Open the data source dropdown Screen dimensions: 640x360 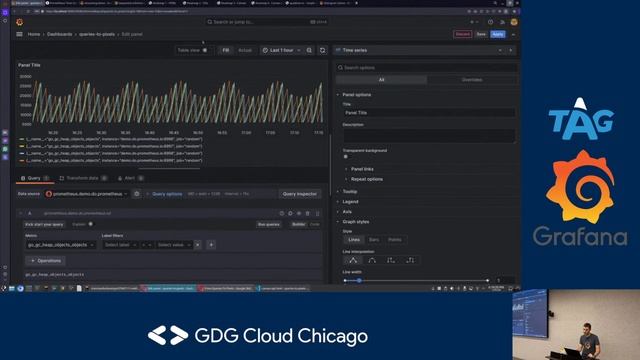pyautogui.click(x=87, y=194)
